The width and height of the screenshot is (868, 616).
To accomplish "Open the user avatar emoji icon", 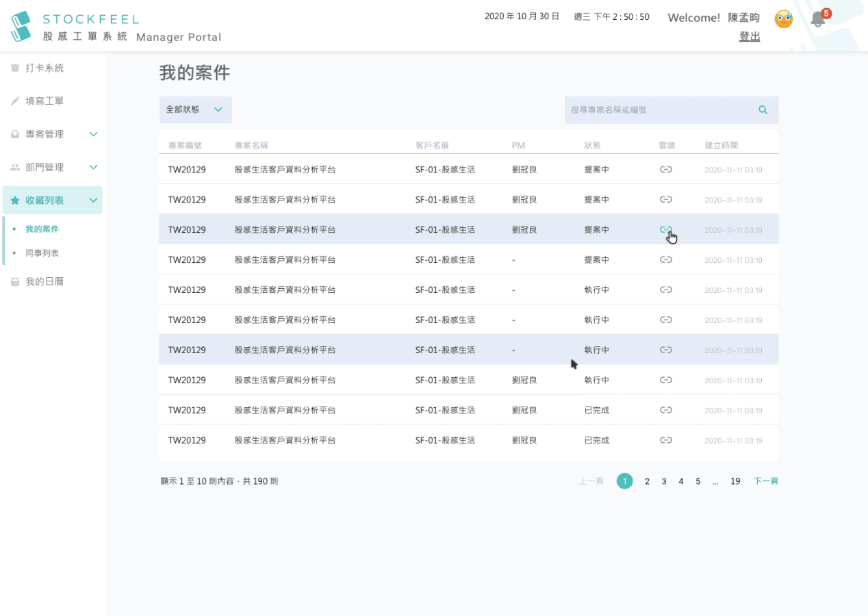I will (783, 19).
